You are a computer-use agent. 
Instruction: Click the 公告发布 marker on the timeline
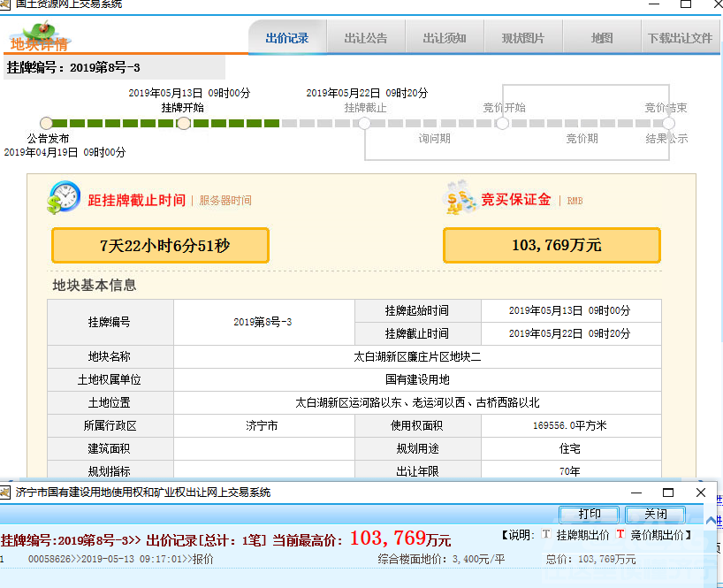[x=45, y=124]
